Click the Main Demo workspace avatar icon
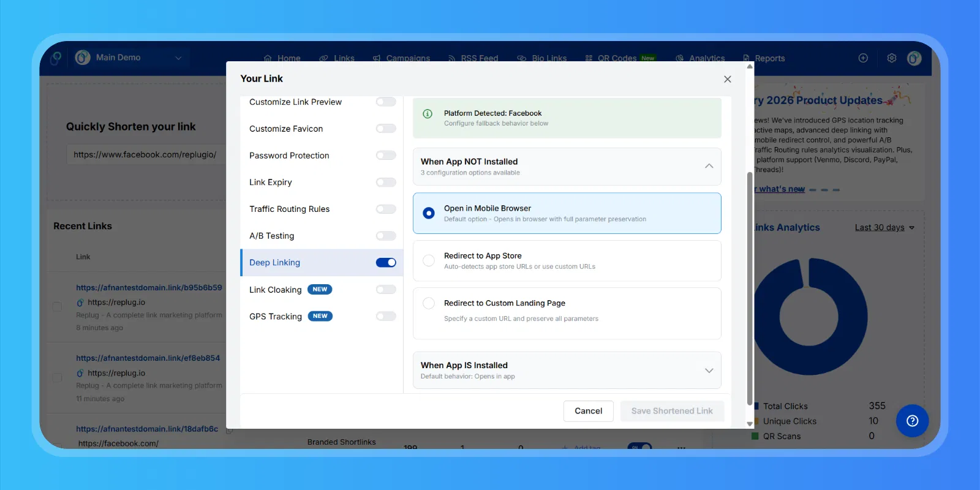The image size is (980, 490). pyautogui.click(x=83, y=58)
